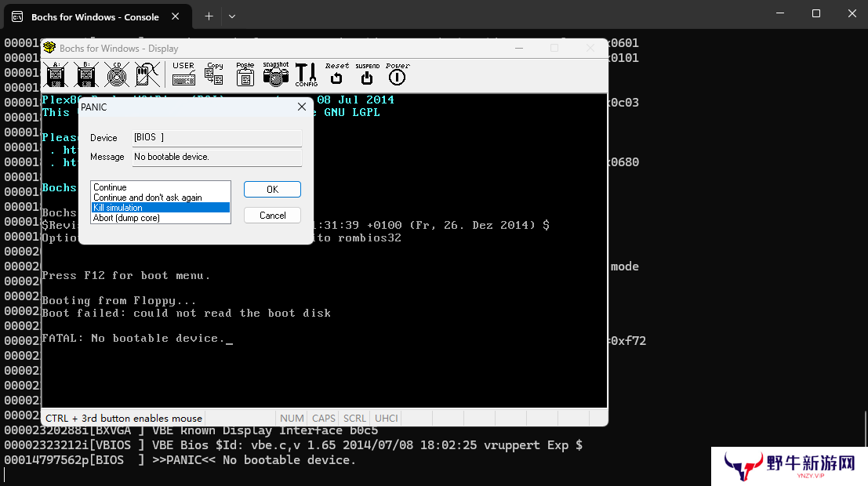Screen dimensions: 868x486
Task: Click the 'Device' label in PANIC dialog
Action: [x=104, y=138]
